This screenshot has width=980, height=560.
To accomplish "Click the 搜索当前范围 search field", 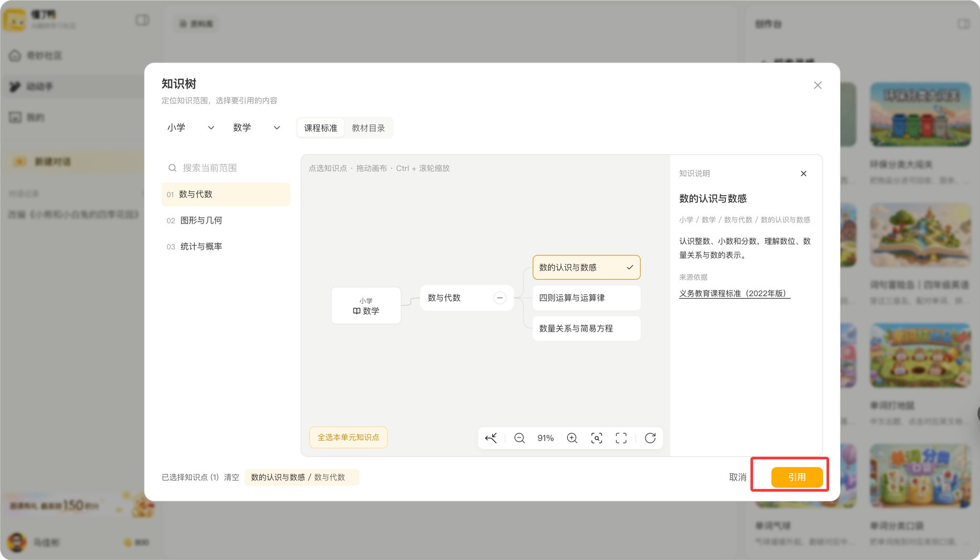I will coord(226,168).
